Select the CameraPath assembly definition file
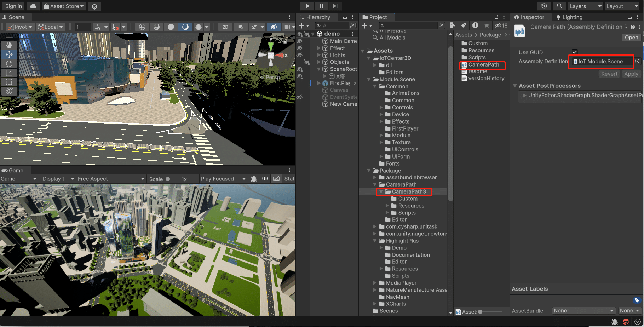Image resolution: width=644 pixels, height=327 pixels. coord(483,65)
